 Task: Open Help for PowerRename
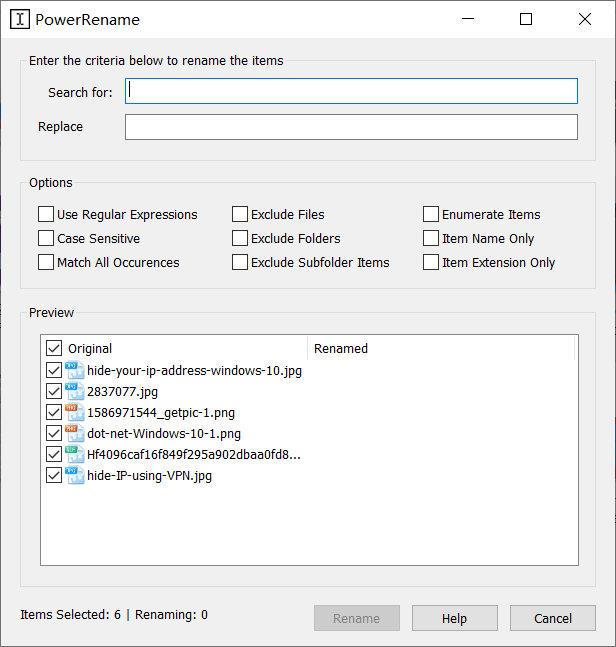pos(455,618)
